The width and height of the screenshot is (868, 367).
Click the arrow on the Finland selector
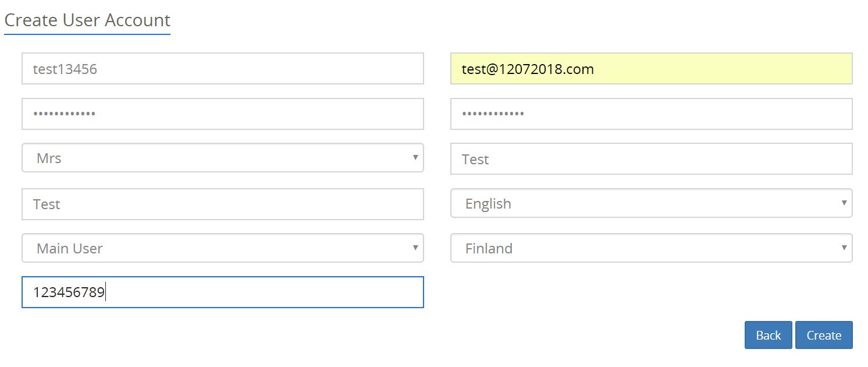point(844,248)
